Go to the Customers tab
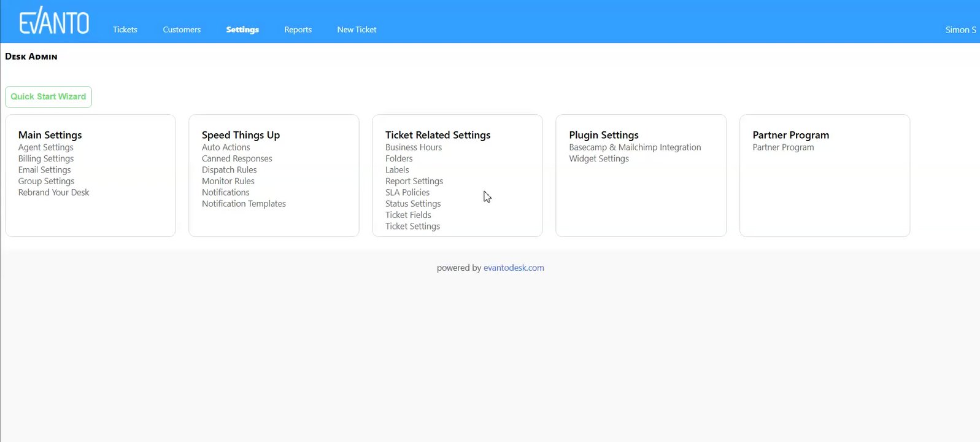Viewport: 980px width, 442px height. 182,29
